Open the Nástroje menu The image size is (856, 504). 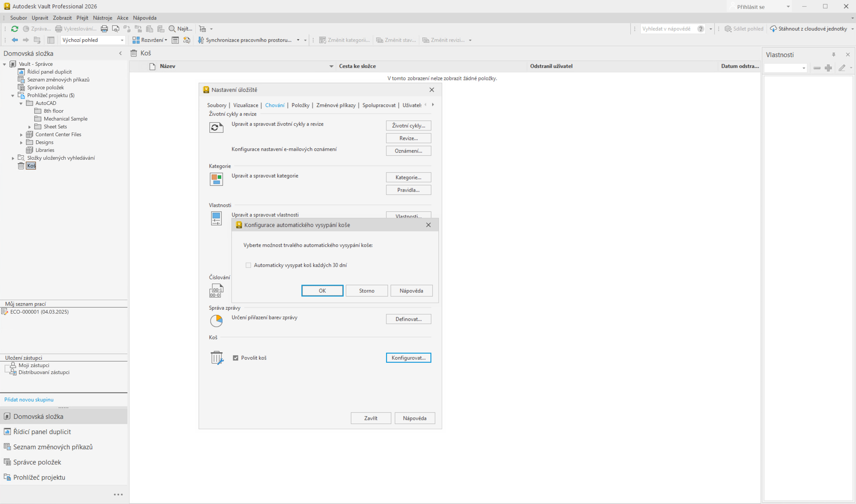[102, 18]
